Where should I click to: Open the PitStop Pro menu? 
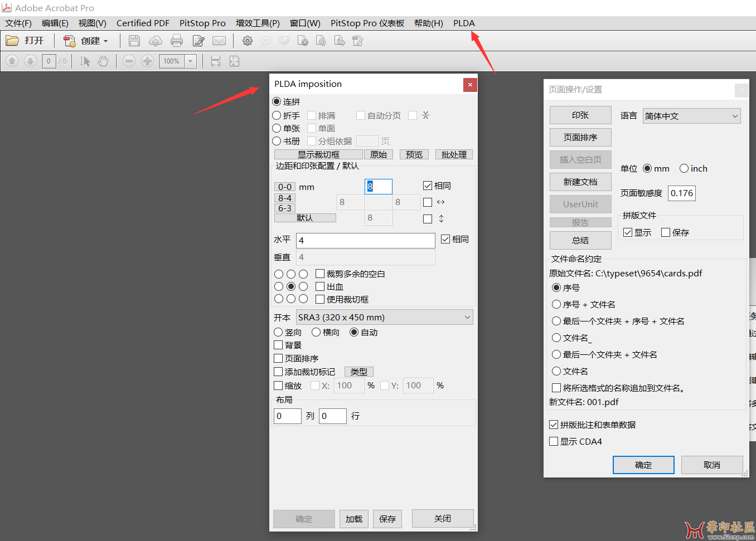(202, 23)
